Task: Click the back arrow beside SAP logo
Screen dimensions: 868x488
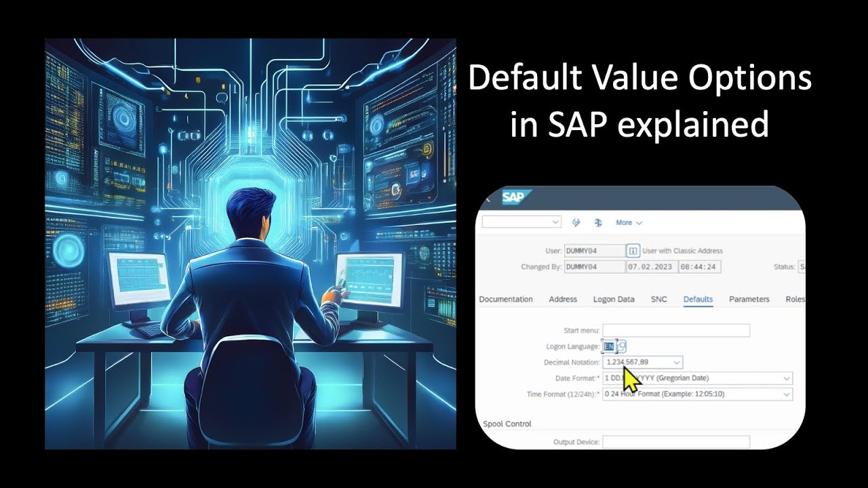Action: click(486, 199)
